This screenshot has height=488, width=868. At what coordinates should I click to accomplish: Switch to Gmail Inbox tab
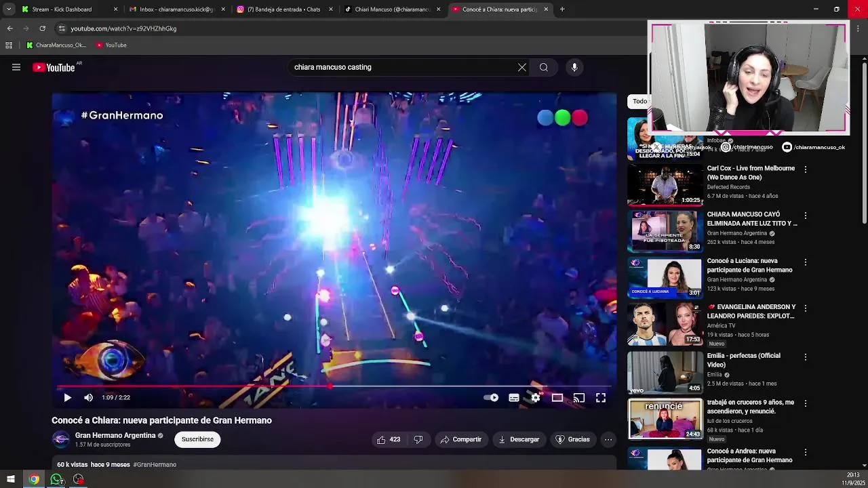178,9
